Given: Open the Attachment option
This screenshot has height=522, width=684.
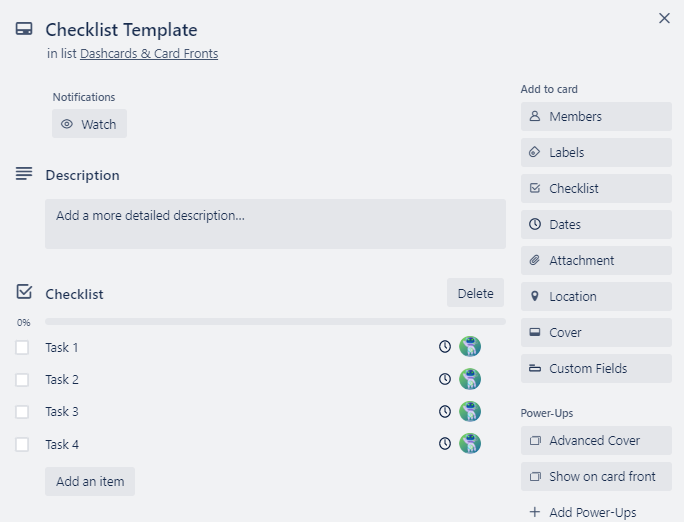Looking at the screenshot, I should [x=596, y=261].
